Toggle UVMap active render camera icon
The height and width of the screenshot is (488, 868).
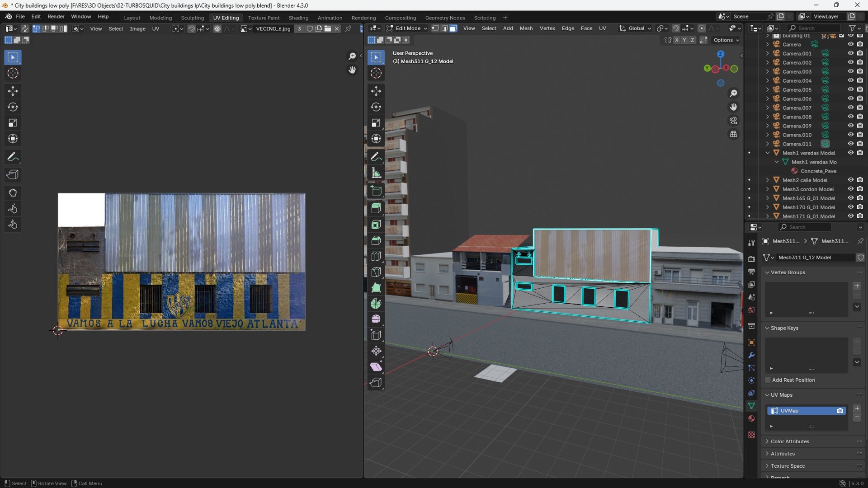coord(840,411)
